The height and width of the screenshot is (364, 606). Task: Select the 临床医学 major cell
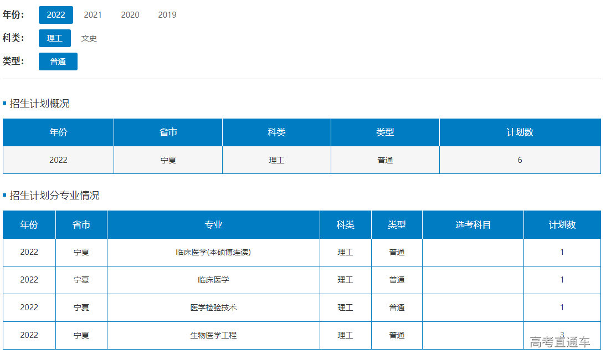tap(213, 280)
